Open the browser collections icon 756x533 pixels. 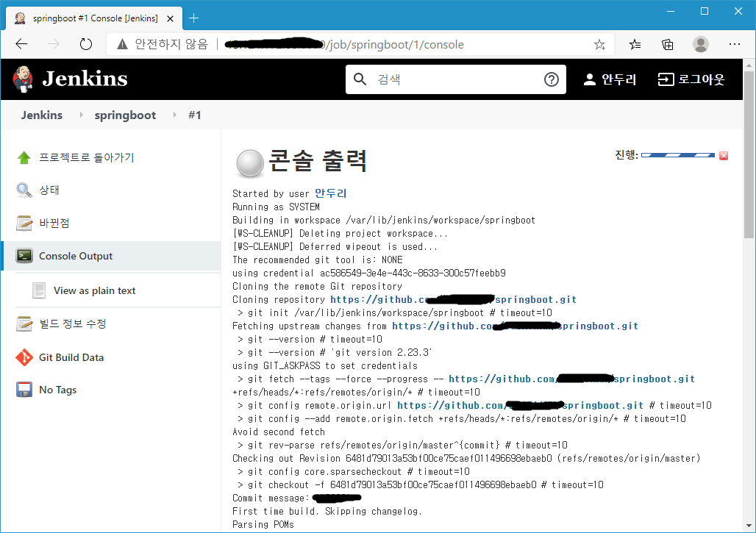point(668,45)
